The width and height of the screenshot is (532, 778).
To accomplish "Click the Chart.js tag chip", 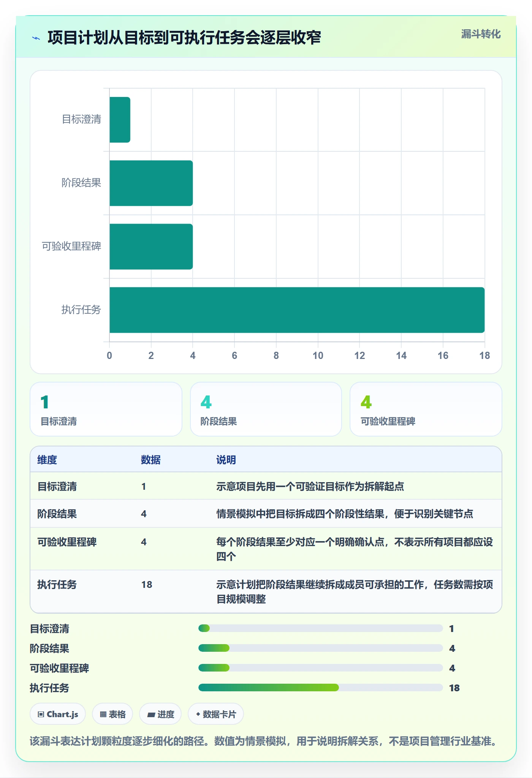I will click(x=58, y=714).
